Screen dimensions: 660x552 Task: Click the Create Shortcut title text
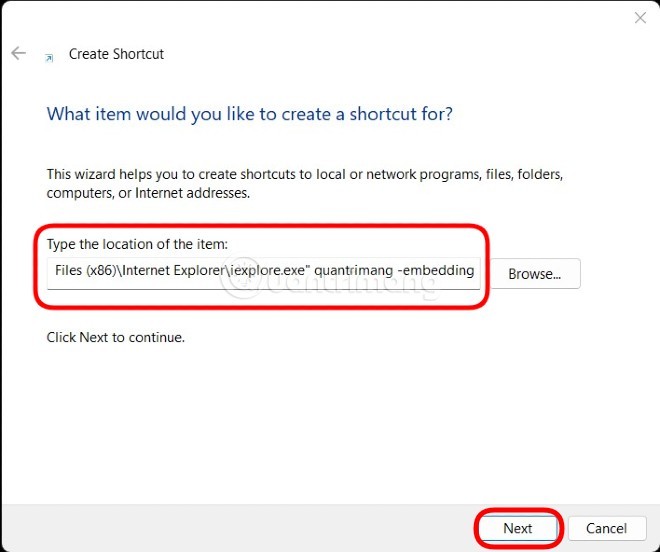pyautogui.click(x=116, y=54)
